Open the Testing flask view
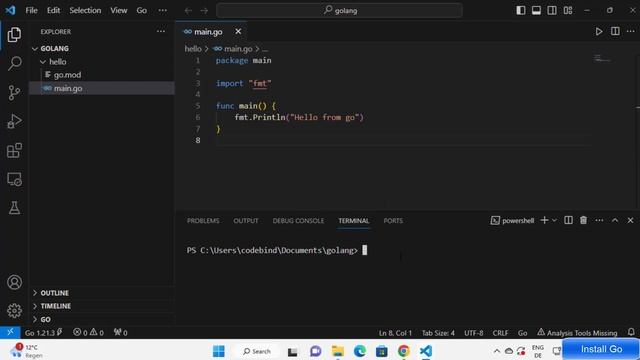This screenshot has width=640, height=360. [14, 208]
